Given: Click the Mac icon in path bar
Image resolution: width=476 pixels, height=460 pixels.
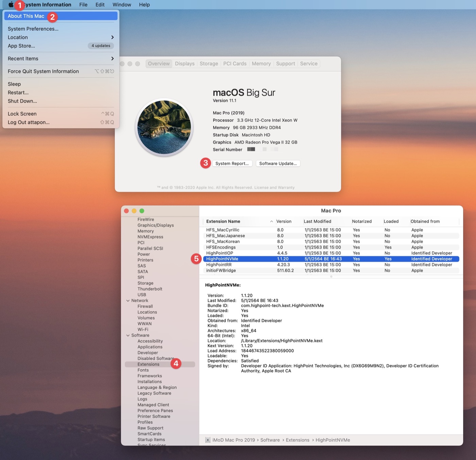Looking at the screenshot, I should click(x=208, y=440).
